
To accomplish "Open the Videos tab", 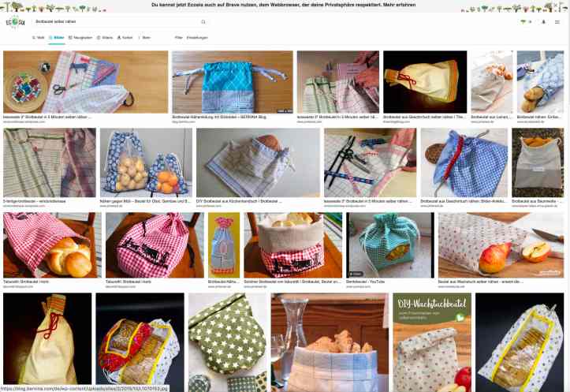I will click(x=105, y=37).
